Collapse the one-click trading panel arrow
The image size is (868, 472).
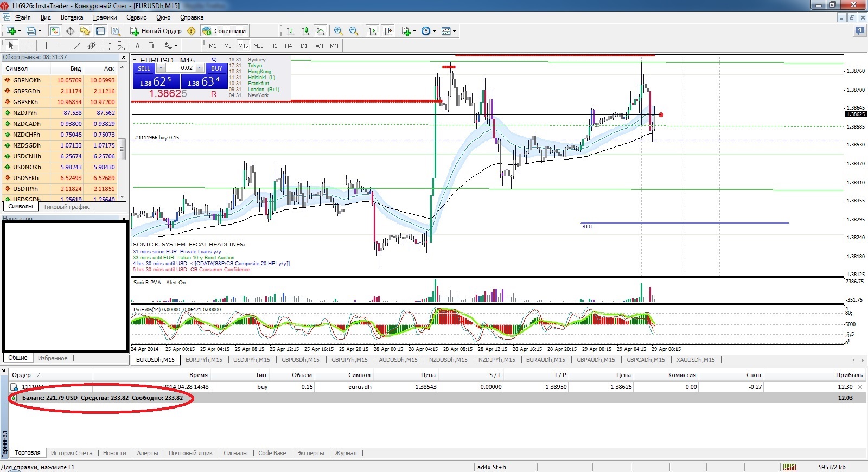[x=135, y=60]
